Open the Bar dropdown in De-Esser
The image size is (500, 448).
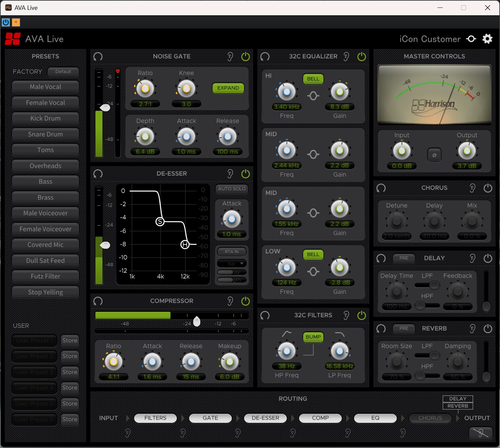(232, 264)
